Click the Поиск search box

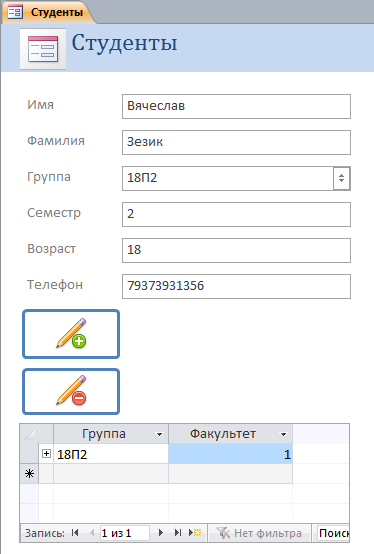pos(333,533)
